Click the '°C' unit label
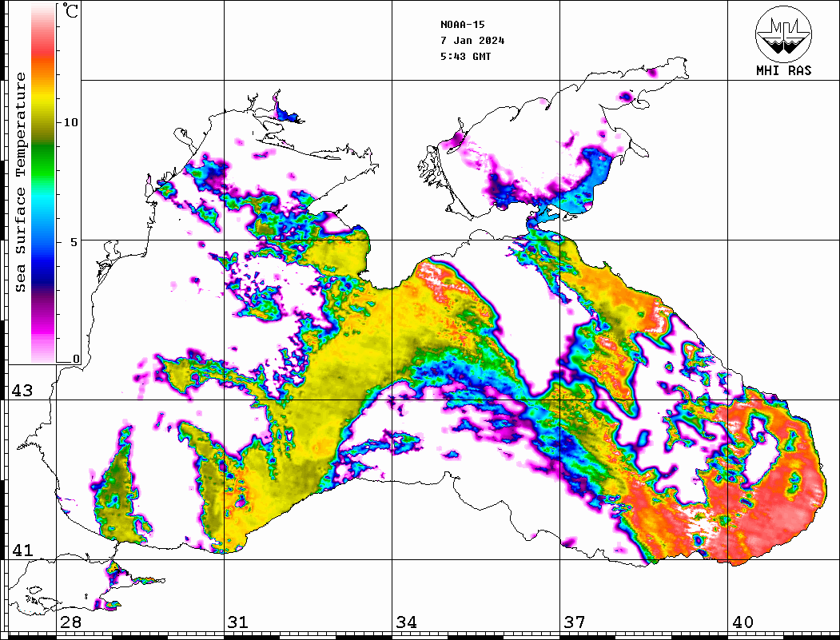The height and width of the screenshot is (640, 840). click(x=70, y=10)
